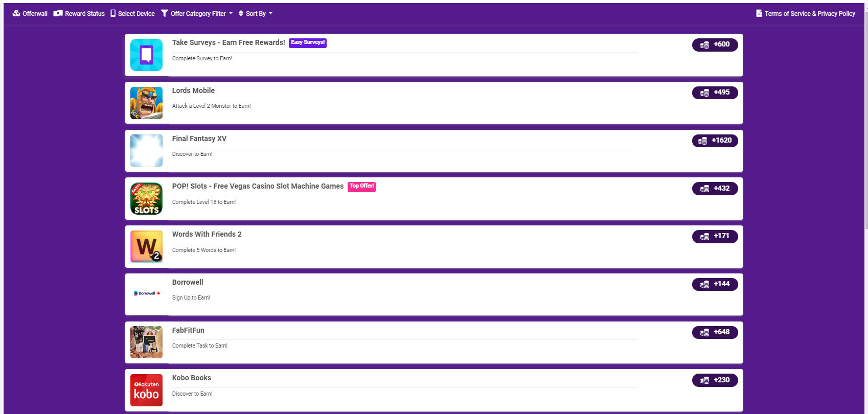Click the Final Fantasy XV thumbnail
Screen dimensions: 868x414
[146, 151]
